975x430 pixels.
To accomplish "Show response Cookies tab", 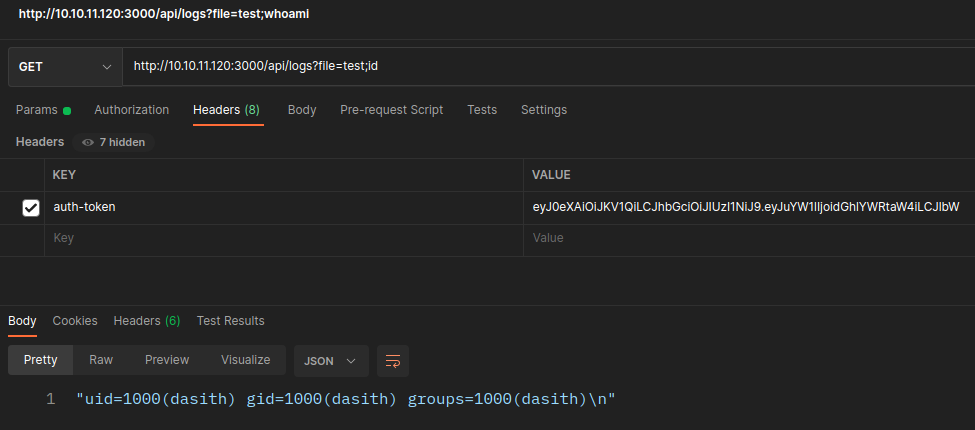I will point(75,321).
